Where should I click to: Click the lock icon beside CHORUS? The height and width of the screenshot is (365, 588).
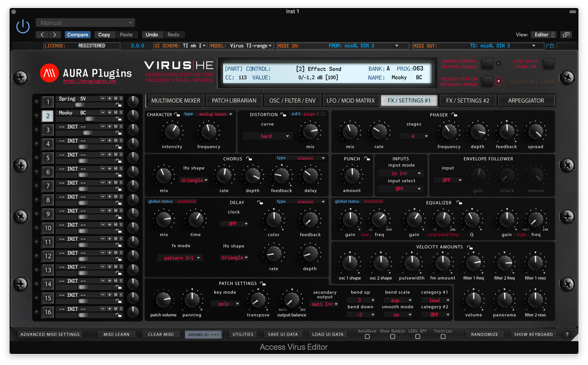249,158
